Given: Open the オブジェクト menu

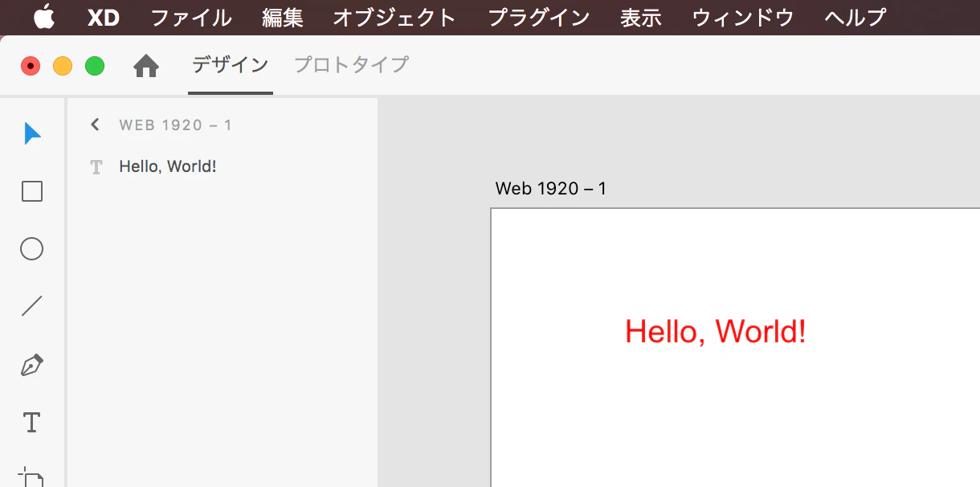Looking at the screenshot, I should [394, 18].
